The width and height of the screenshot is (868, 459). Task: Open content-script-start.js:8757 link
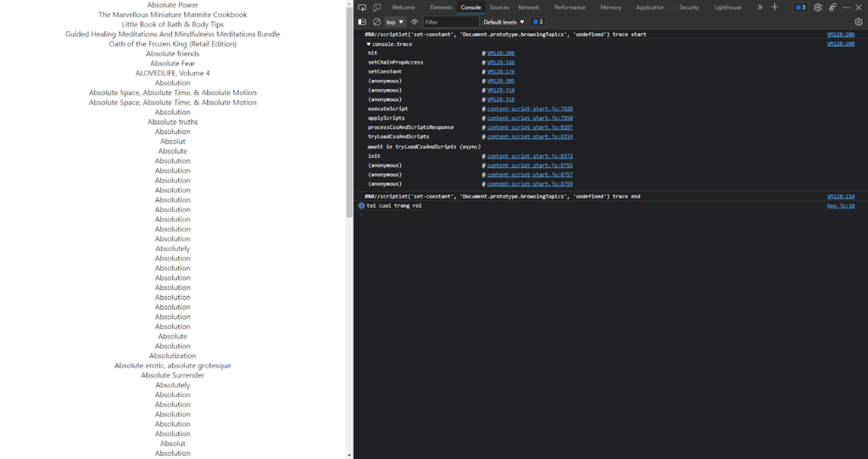[x=530, y=175]
